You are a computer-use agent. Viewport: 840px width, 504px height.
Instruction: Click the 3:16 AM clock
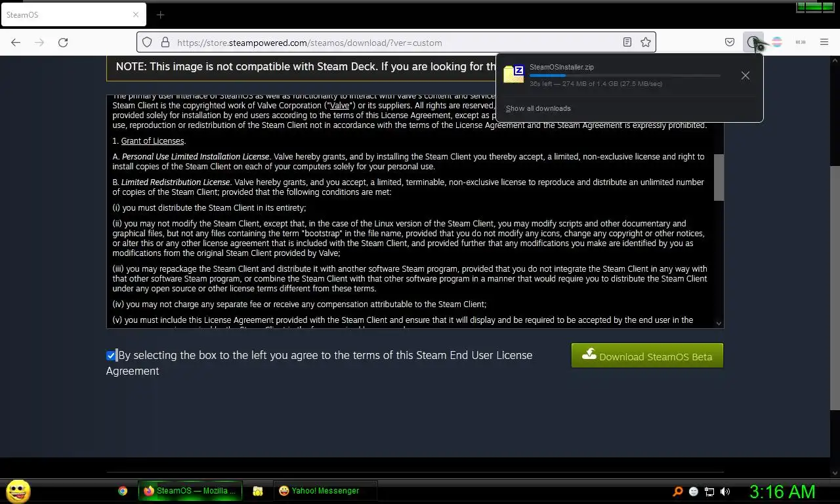pyautogui.click(x=782, y=492)
